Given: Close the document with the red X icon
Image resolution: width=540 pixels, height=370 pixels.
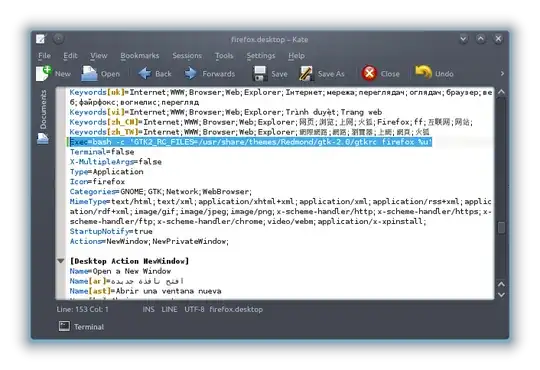Looking at the screenshot, I should tap(369, 73).
